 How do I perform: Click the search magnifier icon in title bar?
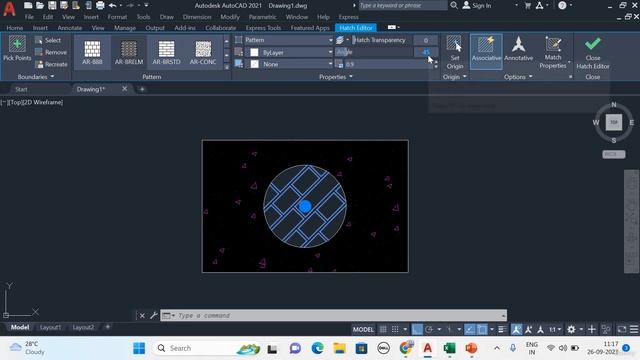453,5
